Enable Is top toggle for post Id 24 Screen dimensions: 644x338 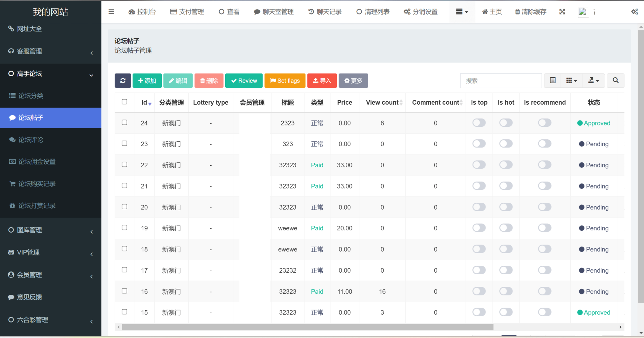point(479,122)
